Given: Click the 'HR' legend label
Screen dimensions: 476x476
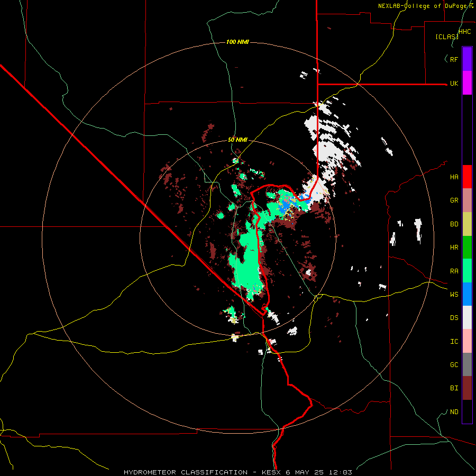Looking at the screenshot, I should tap(454, 248).
